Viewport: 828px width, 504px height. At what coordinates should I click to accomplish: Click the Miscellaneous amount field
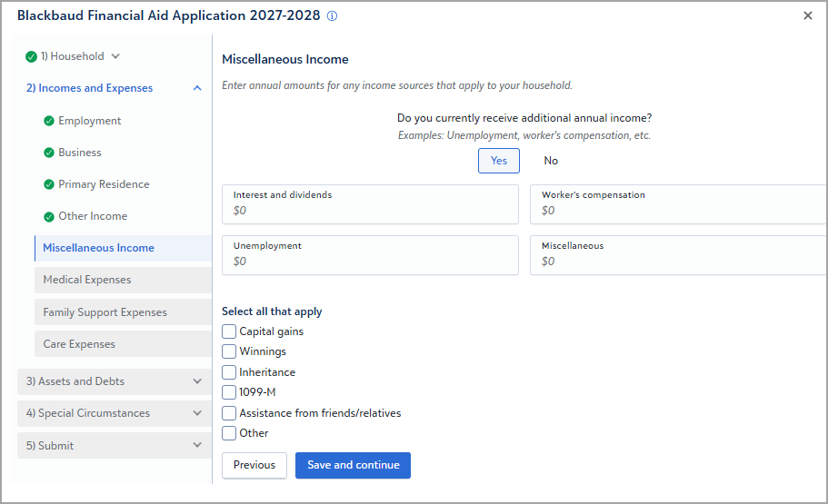(x=679, y=255)
